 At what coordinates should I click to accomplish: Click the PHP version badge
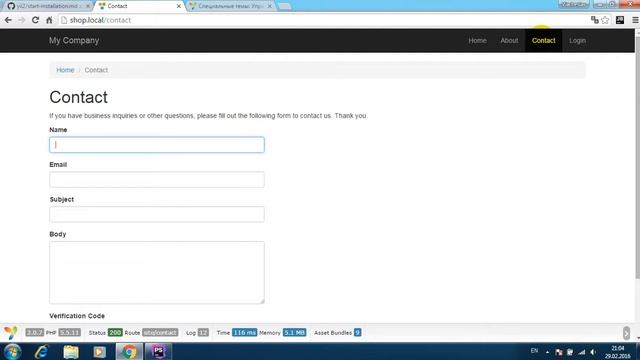[69, 333]
